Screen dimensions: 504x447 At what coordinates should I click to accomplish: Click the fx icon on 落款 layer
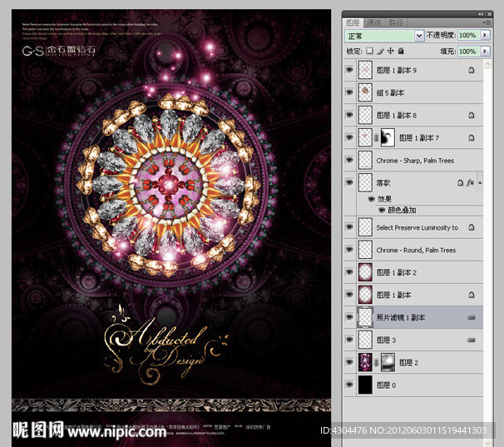pos(470,181)
